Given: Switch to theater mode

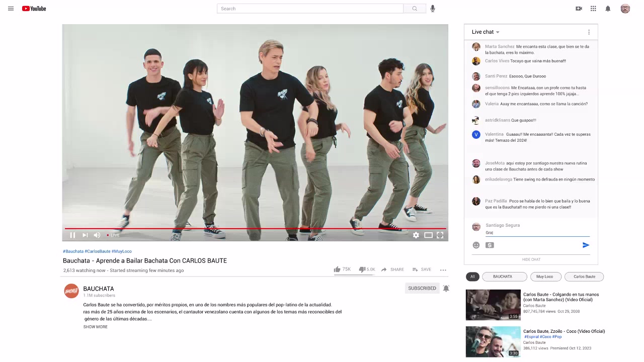Looking at the screenshot, I should coord(428,235).
